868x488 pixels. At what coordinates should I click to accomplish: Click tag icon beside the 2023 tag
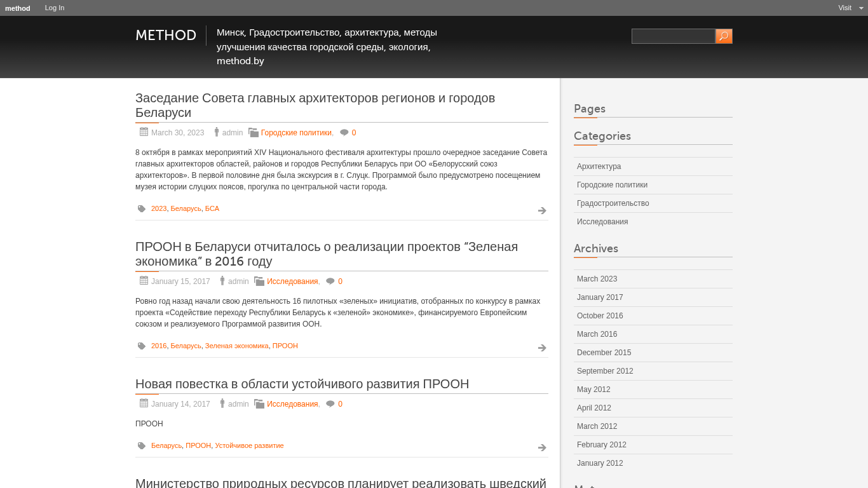click(142, 208)
